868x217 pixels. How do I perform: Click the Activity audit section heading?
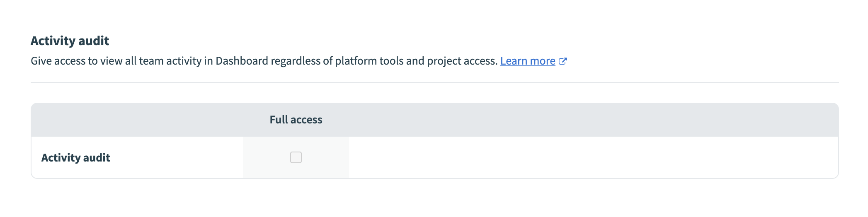[70, 41]
